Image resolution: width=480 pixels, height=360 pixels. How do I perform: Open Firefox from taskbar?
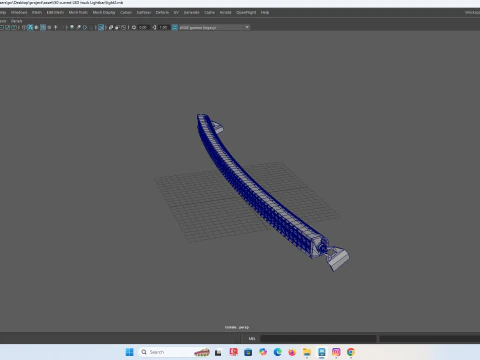(x=292, y=352)
